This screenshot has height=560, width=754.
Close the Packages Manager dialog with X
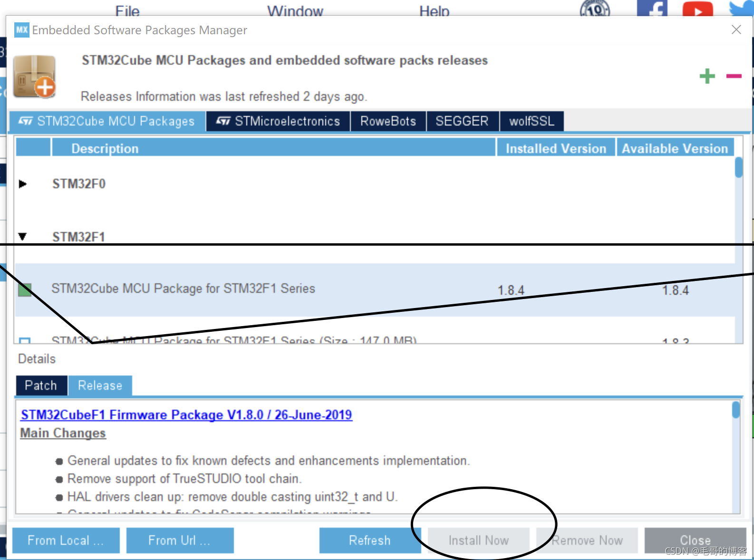pyautogui.click(x=736, y=29)
